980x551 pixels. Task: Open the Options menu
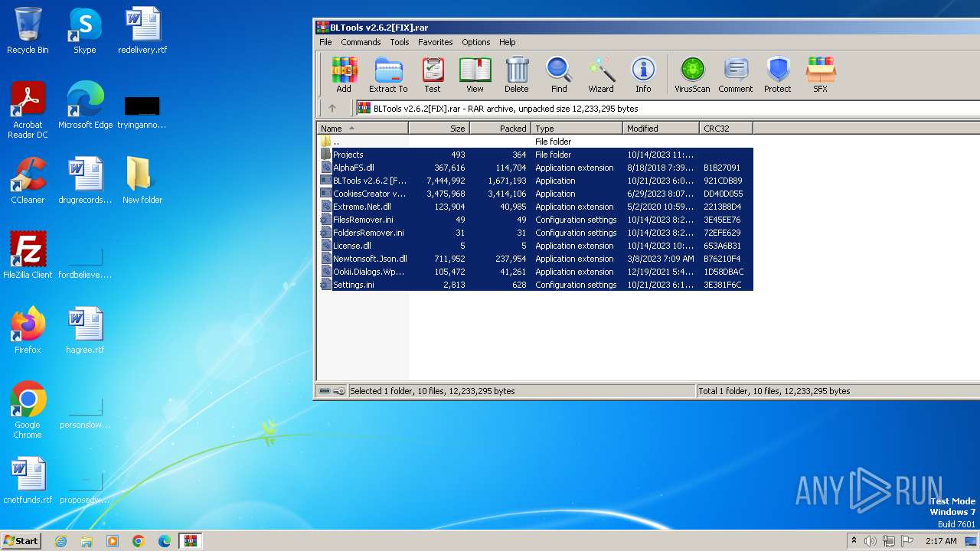pos(476,42)
